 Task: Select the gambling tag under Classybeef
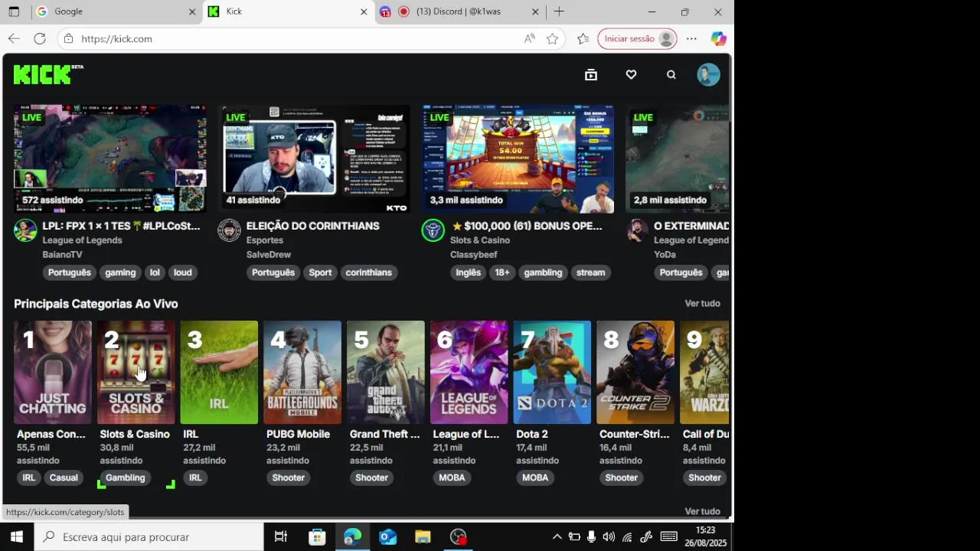pyautogui.click(x=543, y=272)
